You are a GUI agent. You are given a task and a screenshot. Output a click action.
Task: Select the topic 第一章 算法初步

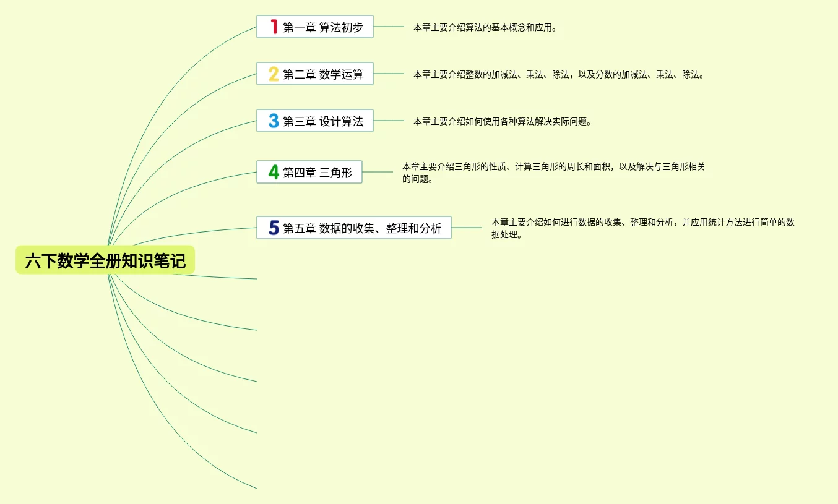[x=315, y=27]
